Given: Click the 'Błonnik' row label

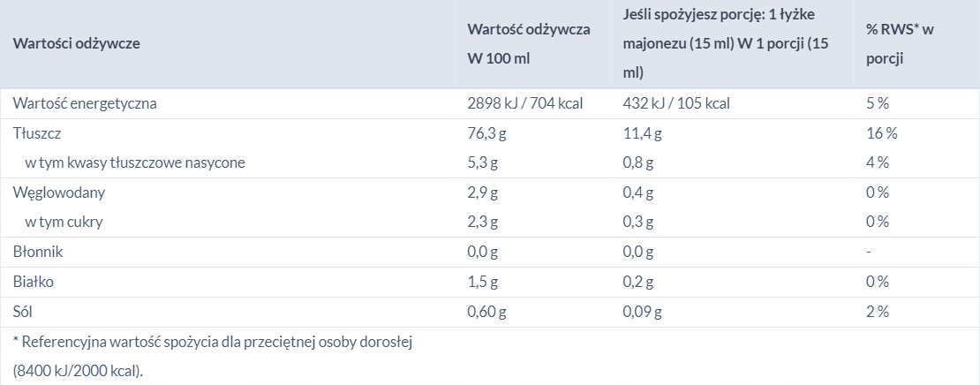Looking at the screenshot, I should coord(38,252).
